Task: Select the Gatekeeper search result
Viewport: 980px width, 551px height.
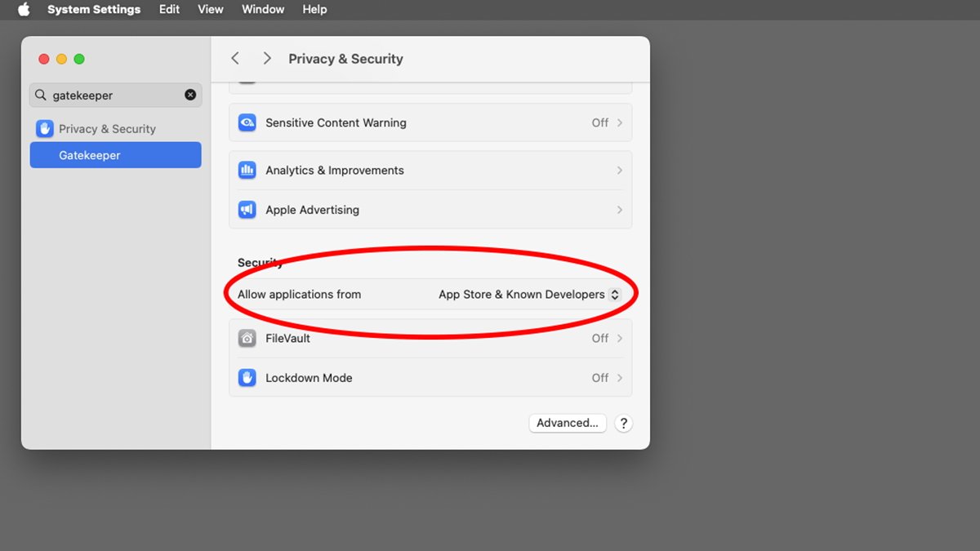Action: 115,155
